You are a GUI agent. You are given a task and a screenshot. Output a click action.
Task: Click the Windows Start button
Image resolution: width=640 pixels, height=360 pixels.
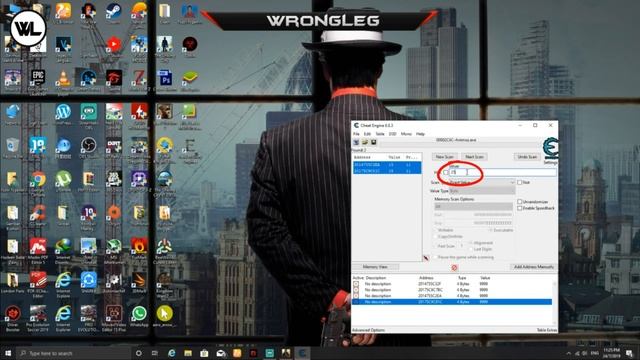click(8, 353)
